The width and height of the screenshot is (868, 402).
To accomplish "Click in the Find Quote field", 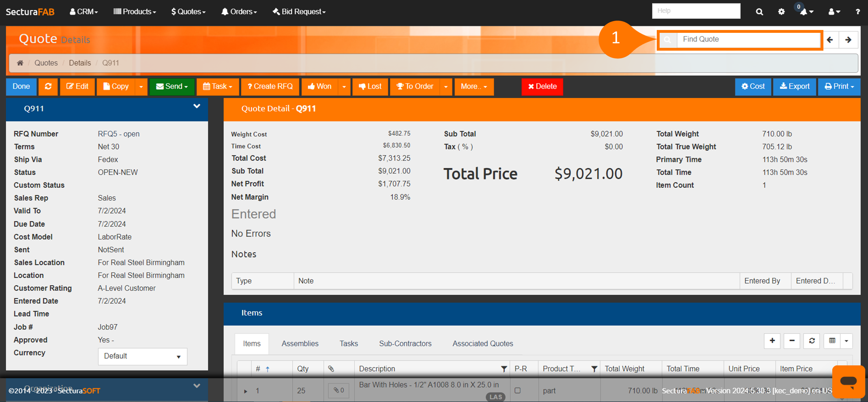I will click(x=748, y=40).
